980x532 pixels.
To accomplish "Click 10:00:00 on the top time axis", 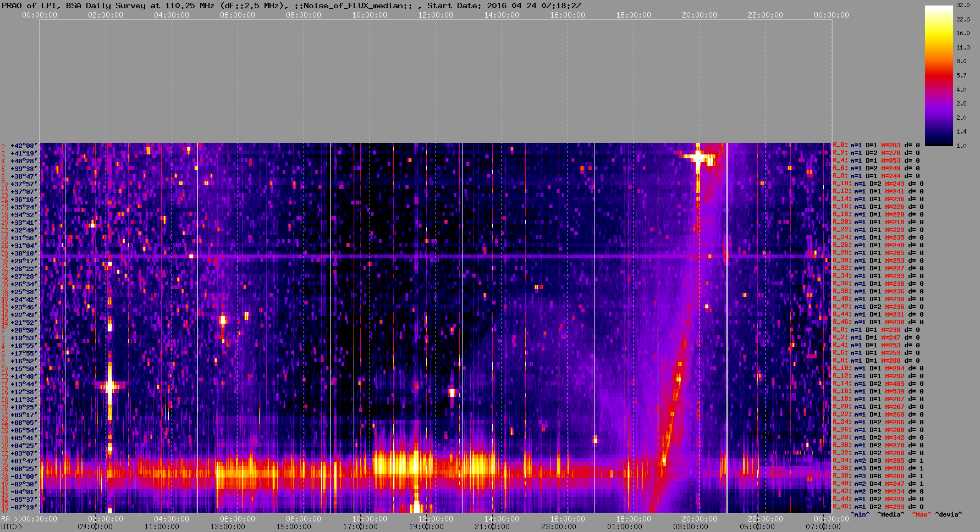I will coord(370,15).
